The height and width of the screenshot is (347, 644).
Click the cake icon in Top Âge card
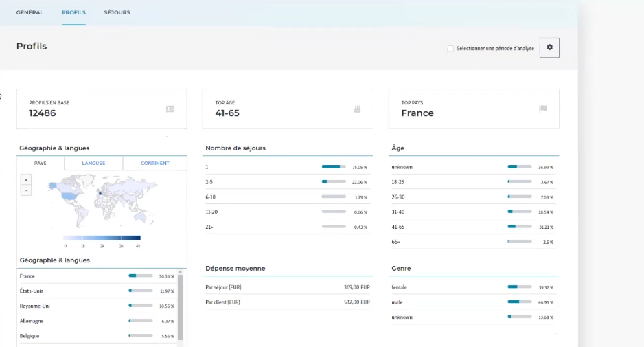point(356,109)
